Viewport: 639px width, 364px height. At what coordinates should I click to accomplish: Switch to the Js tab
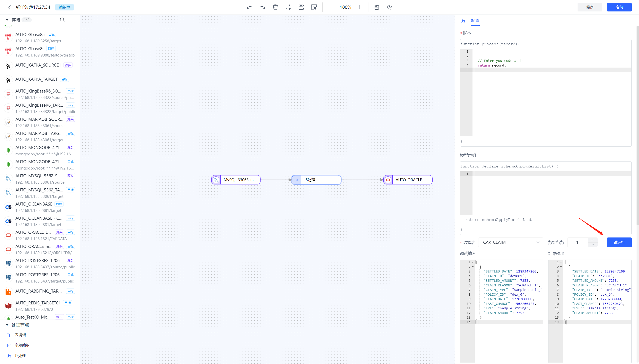[x=463, y=21]
